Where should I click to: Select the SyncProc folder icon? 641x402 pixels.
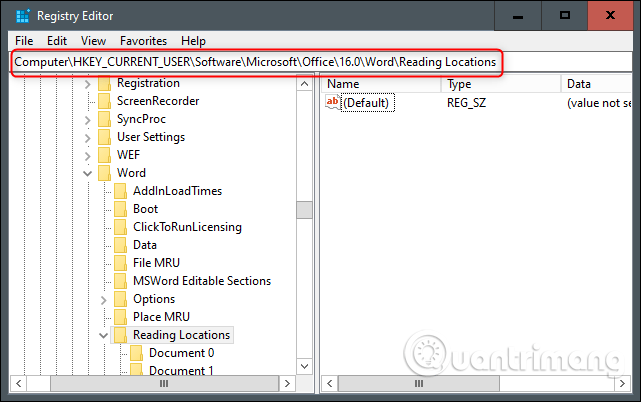point(105,119)
